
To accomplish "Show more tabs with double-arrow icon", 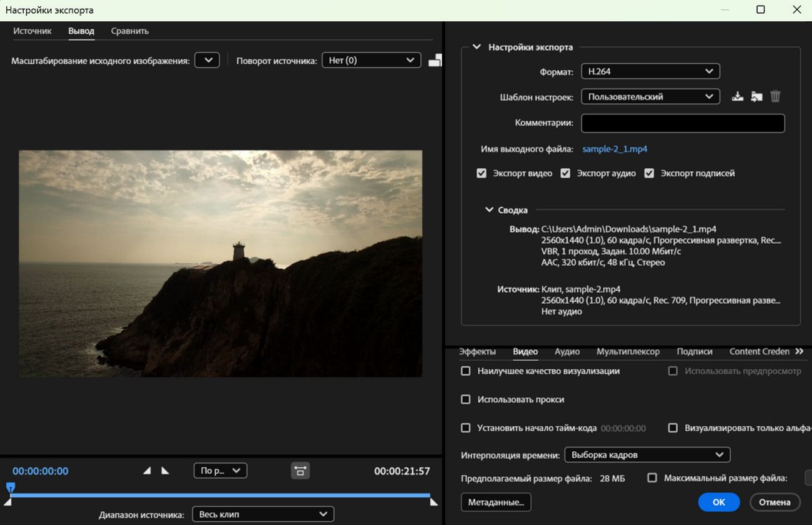I will pos(799,351).
